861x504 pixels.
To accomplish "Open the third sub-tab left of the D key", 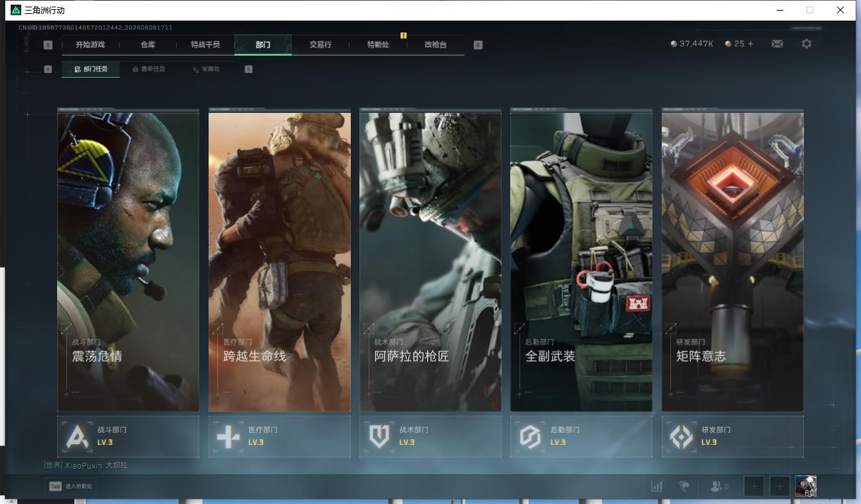I will (206, 69).
